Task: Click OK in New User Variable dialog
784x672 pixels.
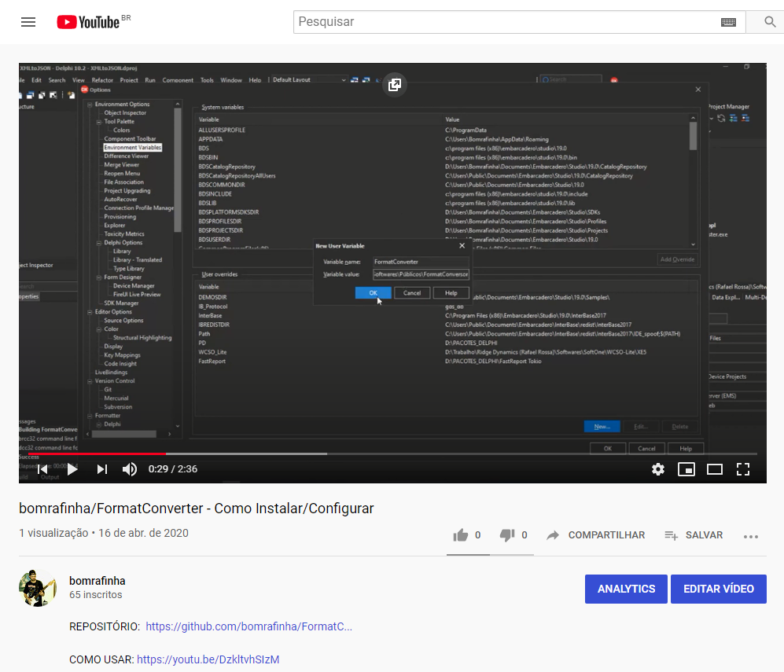Action: tap(373, 293)
